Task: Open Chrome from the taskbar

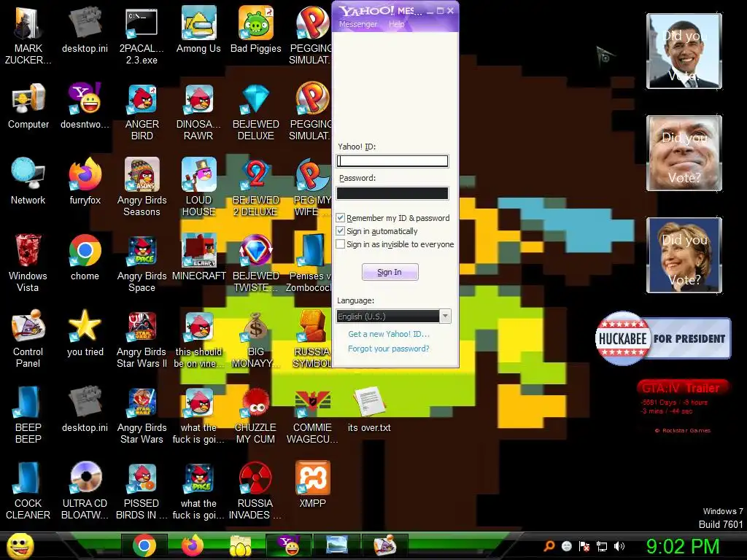Action: (144, 545)
